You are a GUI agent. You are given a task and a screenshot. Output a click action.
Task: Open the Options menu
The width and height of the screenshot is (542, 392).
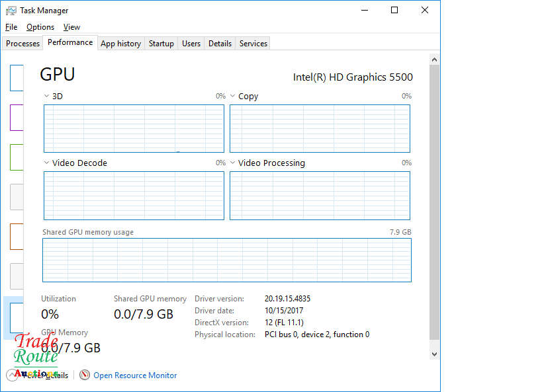pos(40,27)
